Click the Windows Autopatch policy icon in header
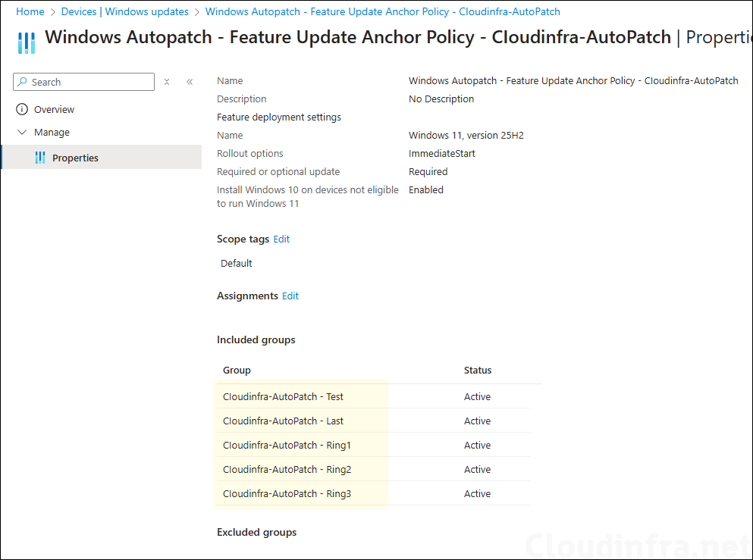 (x=26, y=42)
